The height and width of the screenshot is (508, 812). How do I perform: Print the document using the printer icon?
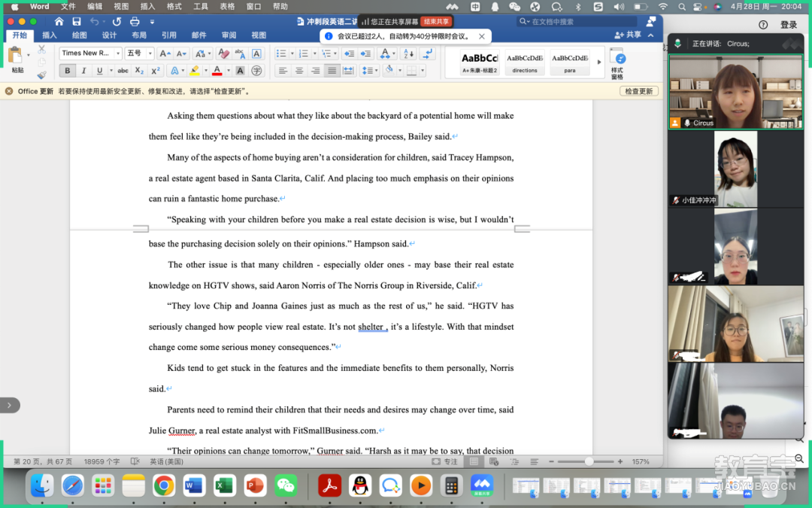point(135,22)
